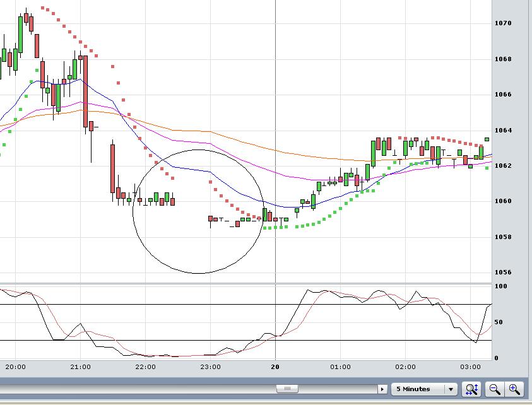Click the oscillator 100 scale label
Screen dimensions: 532x405
pyautogui.click(x=501, y=286)
